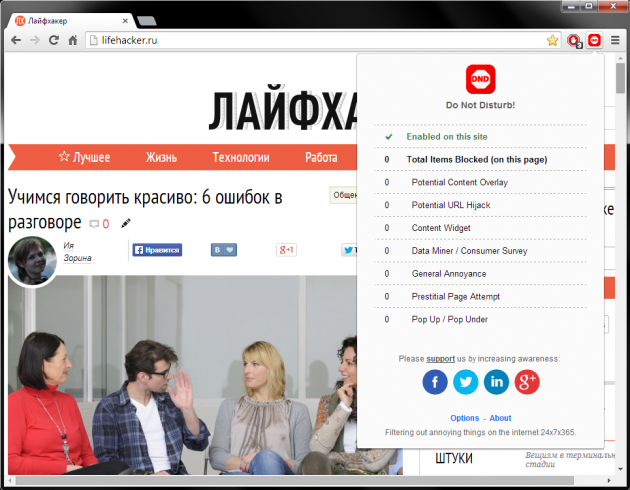Click the Twitter bird share button
The width and height of the screenshot is (630, 490).
click(x=349, y=250)
